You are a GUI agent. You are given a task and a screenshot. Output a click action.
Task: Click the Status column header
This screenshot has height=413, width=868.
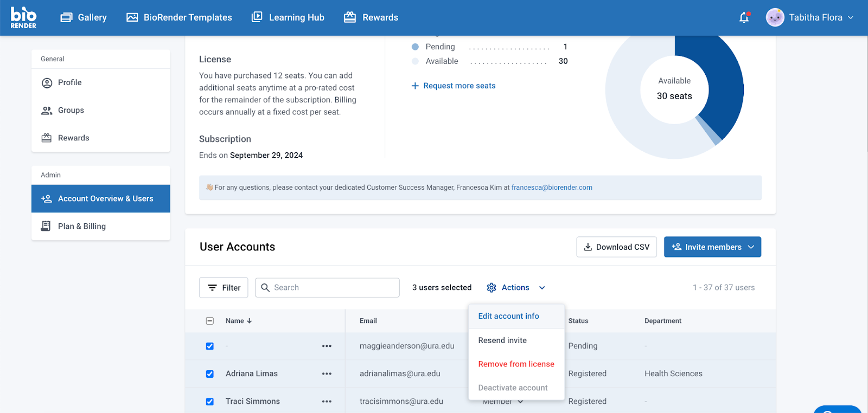[578, 321]
